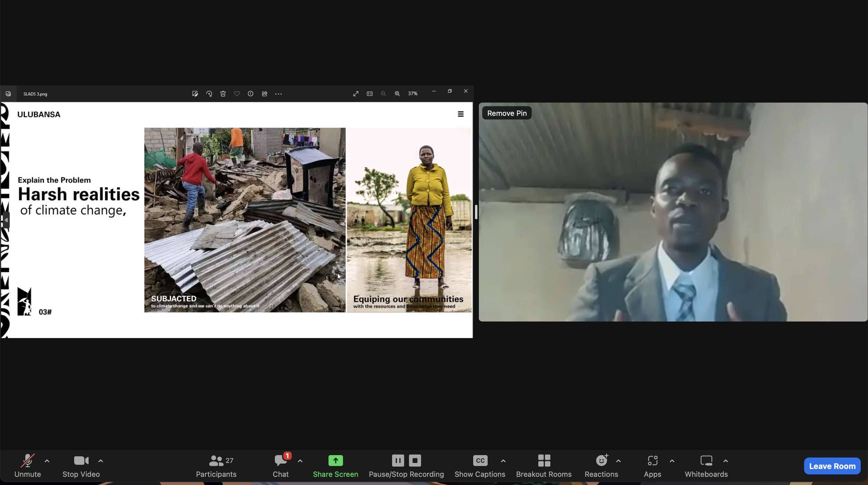Viewport: 868px width, 485px height.
Task: Zoom in on the photo viewer
Action: click(397, 94)
